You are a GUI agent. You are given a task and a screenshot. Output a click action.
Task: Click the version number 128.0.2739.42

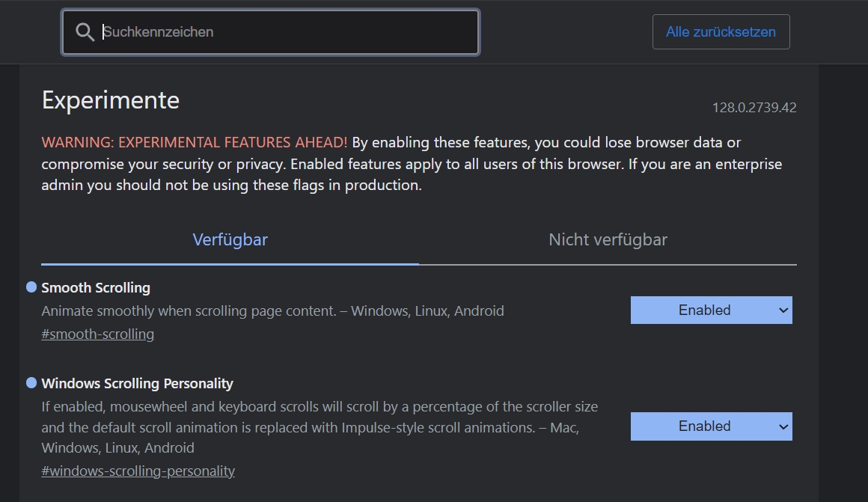[754, 108]
